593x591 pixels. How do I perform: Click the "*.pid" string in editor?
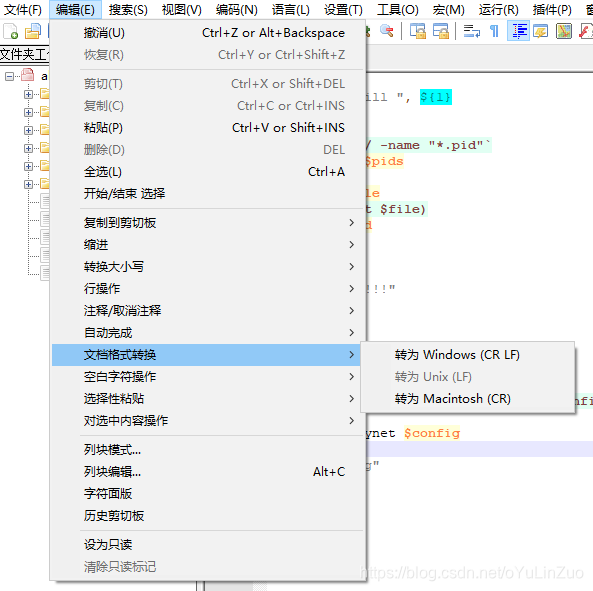click(456, 145)
